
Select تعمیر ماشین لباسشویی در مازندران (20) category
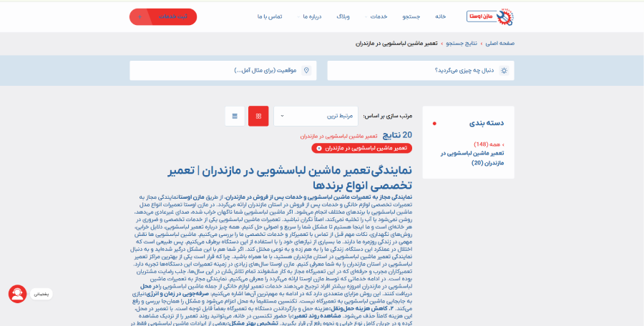coord(472,158)
